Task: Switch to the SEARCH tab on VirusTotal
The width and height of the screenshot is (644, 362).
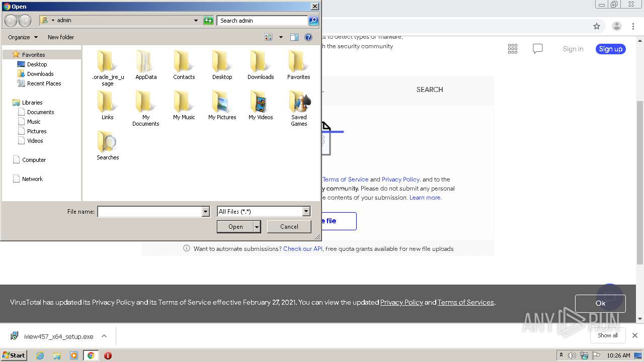Action: point(430,89)
